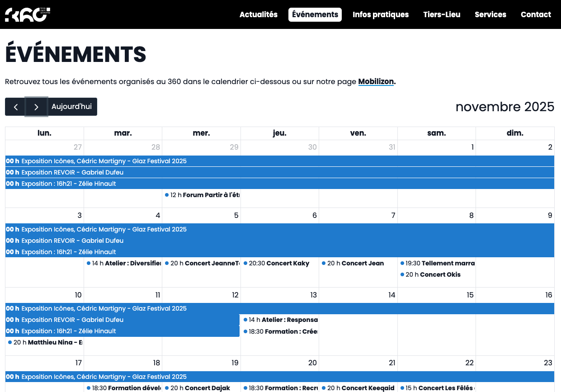Go to previous month with left chevron
This screenshot has height=392, width=561.
coord(15,107)
